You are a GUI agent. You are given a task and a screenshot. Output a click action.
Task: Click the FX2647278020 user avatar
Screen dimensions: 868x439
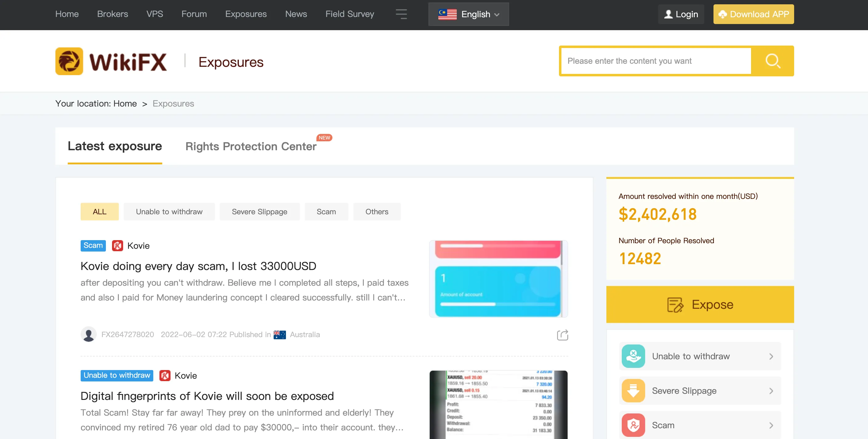coord(89,335)
